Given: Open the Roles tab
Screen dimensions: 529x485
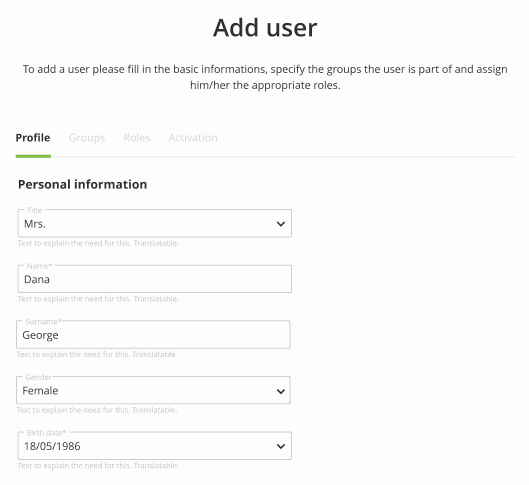Looking at the screenshot, I should click(x=137, y=138).
